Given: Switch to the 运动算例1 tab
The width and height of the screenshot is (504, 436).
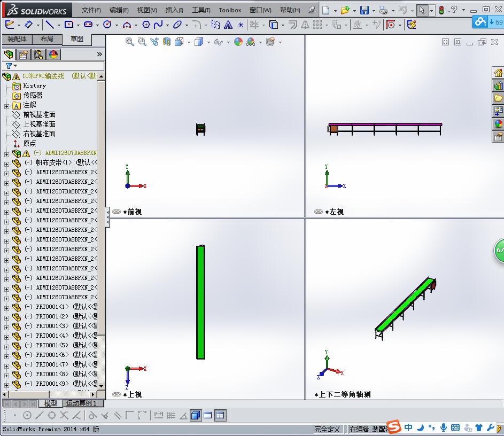Looking at the screenshot, I should click(x=83, y=404).
